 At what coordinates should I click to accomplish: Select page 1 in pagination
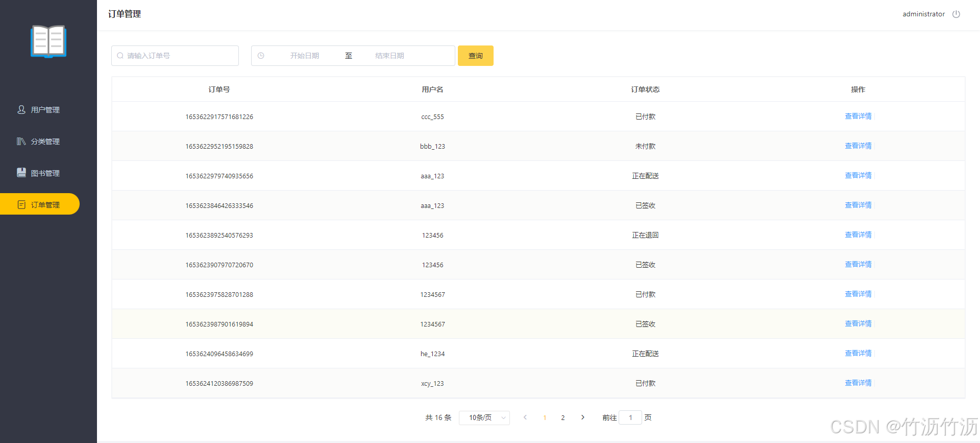[545, 418]
